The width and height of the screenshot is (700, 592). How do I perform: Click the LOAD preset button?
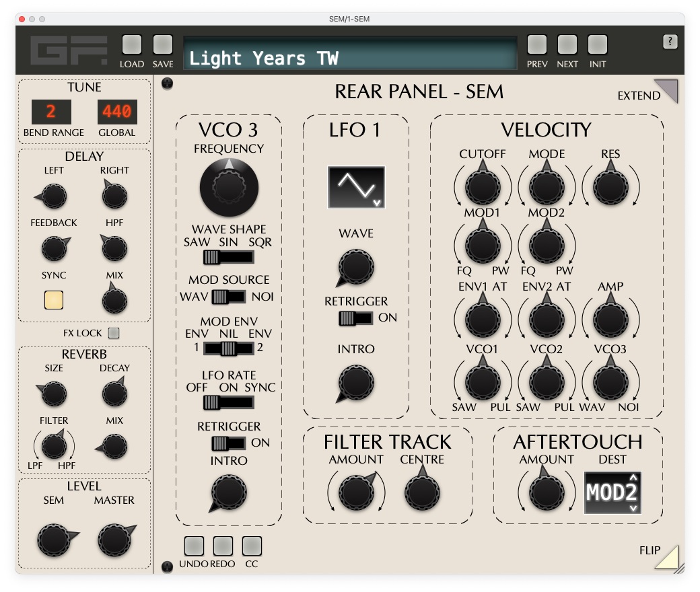coord(132,45)
